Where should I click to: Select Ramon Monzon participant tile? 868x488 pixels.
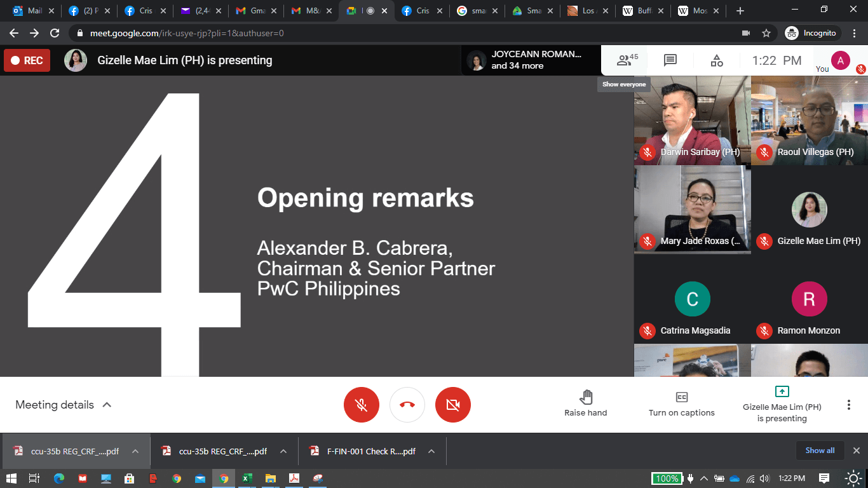[x=810, y=299]
